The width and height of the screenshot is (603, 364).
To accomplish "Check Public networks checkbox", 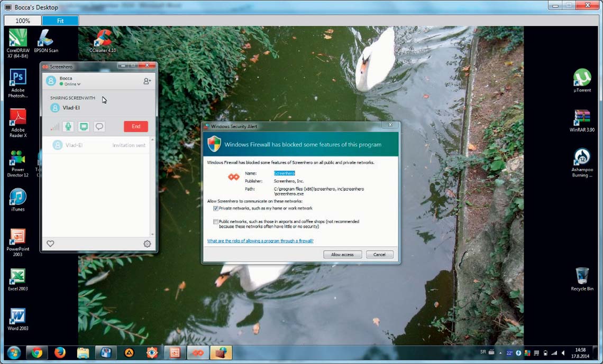I will (216, 221).
